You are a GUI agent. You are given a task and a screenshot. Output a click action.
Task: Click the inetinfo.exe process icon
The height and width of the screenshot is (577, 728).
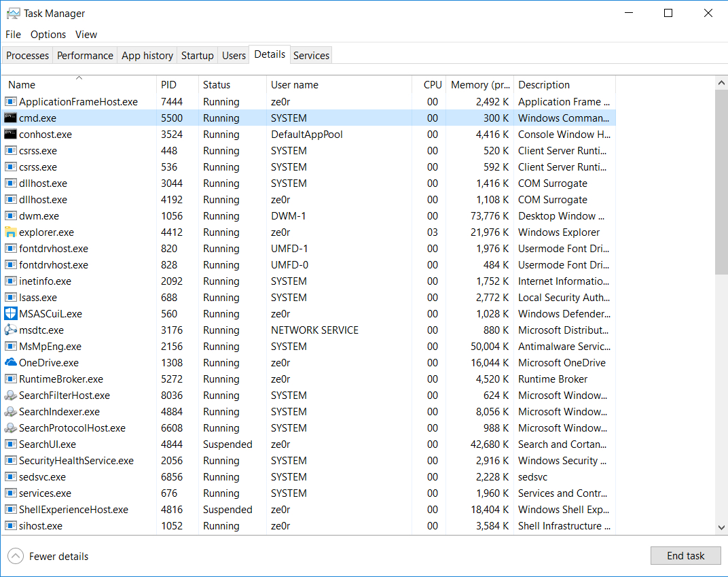11,281
